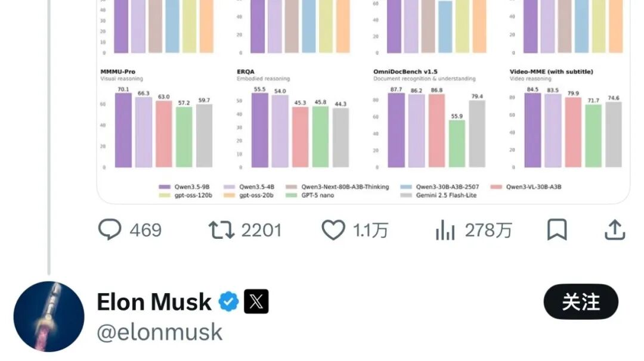Share the post using the upload icon
The image size is (644, 361).
click(x=615, y=229)
